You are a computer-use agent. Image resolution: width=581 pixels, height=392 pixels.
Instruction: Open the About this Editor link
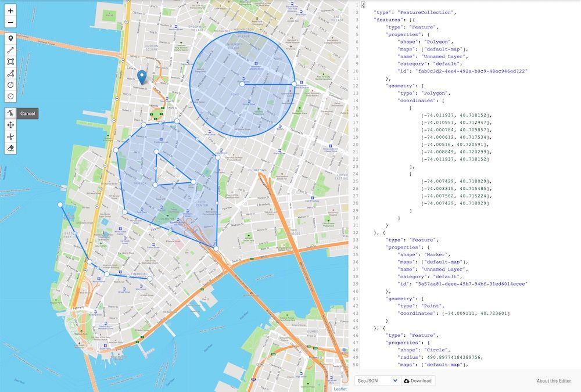pos(554,381)
